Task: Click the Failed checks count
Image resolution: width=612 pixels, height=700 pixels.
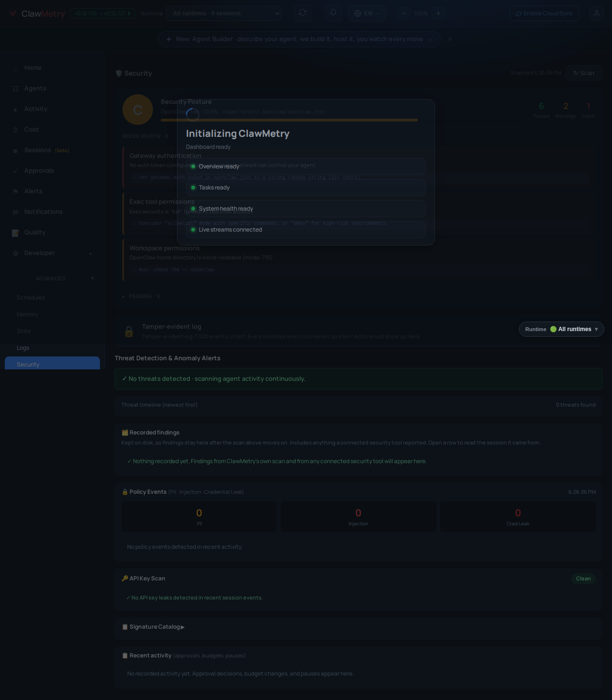Action: pyautogui.click(x=589, y=110)
